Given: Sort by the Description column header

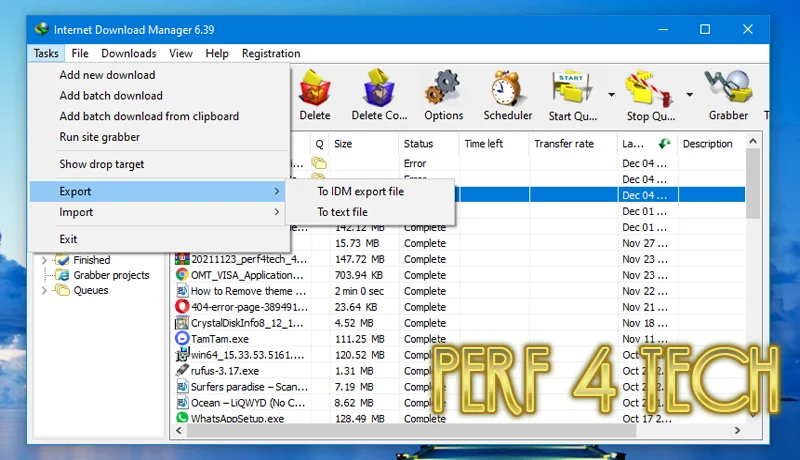Looking at the screenshot, I should [x=712, y=144].
